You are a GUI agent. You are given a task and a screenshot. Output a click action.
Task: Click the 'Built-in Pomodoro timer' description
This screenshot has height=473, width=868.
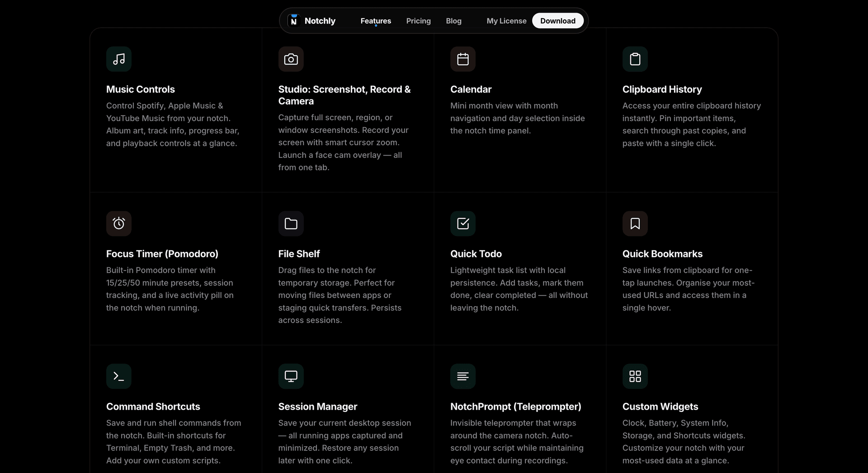[x=170, y=289]
